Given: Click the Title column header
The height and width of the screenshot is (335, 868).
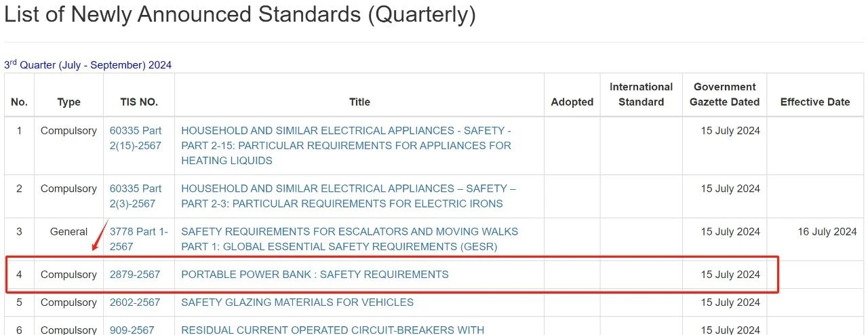Looking at the screenshot, I should (359, 102).
